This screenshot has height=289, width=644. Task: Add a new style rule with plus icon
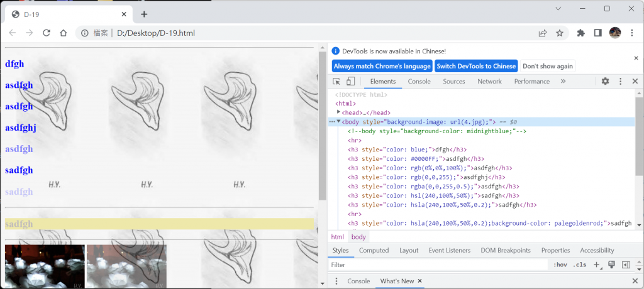click(x=597, y=264)
